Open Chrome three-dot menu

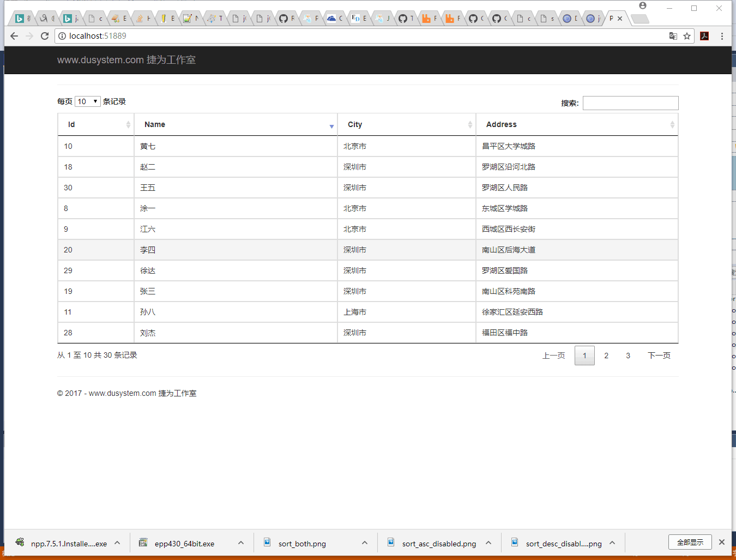(722, 36)
